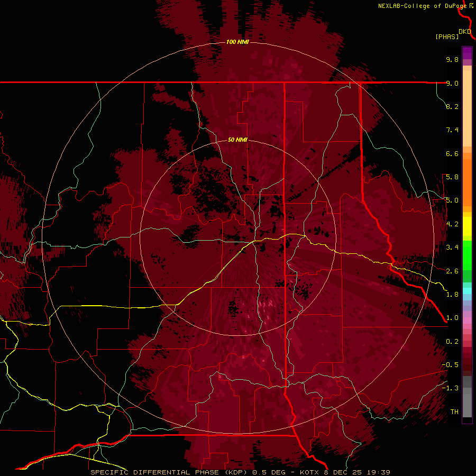Click the 5.8 value on color scale
The width and height of the screenshot is (476, 476).
point(452,177)
